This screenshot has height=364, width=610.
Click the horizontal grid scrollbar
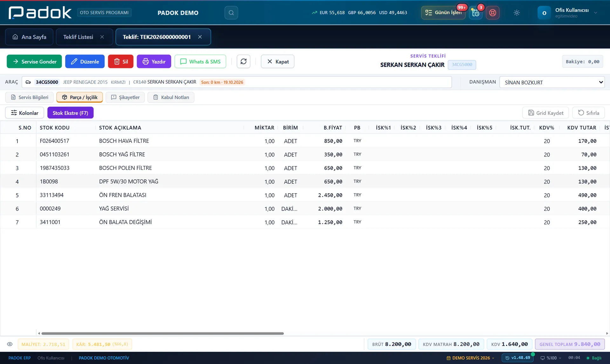point(162,334)
